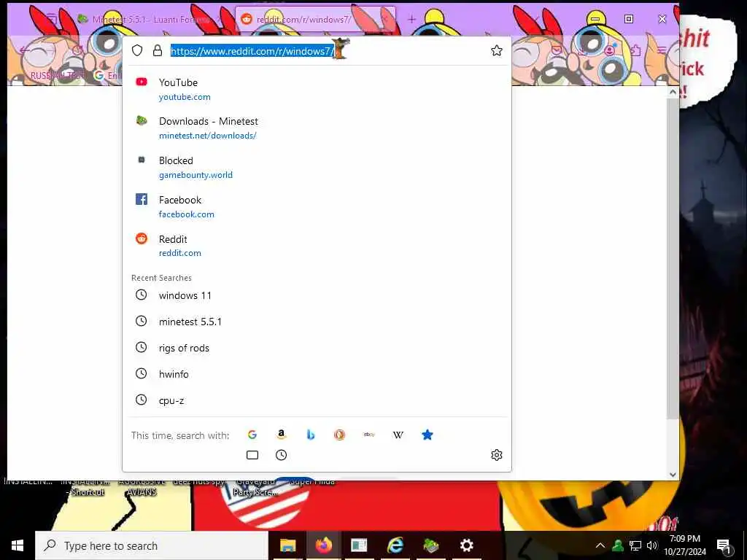Search with Google one-off icon
This screenshot has height=560, width=747.
click(252, 435)
